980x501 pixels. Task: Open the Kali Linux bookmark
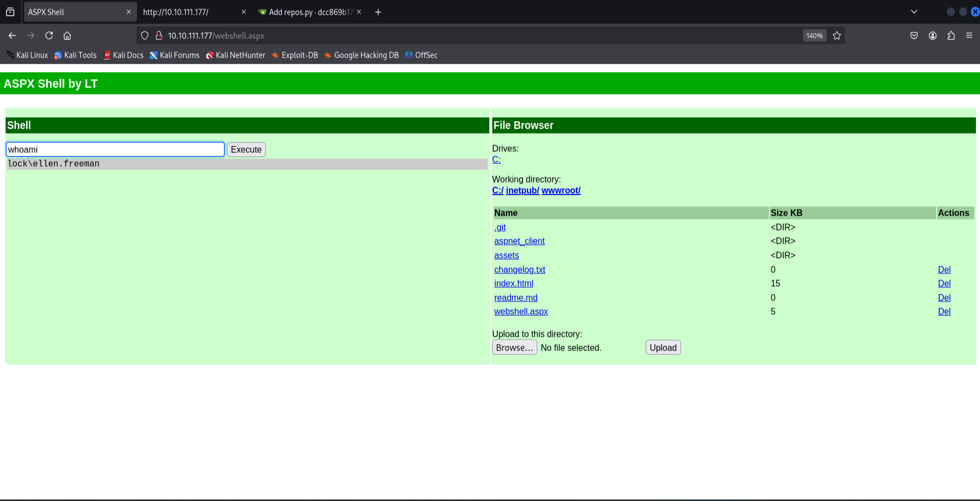click(27, 55)
